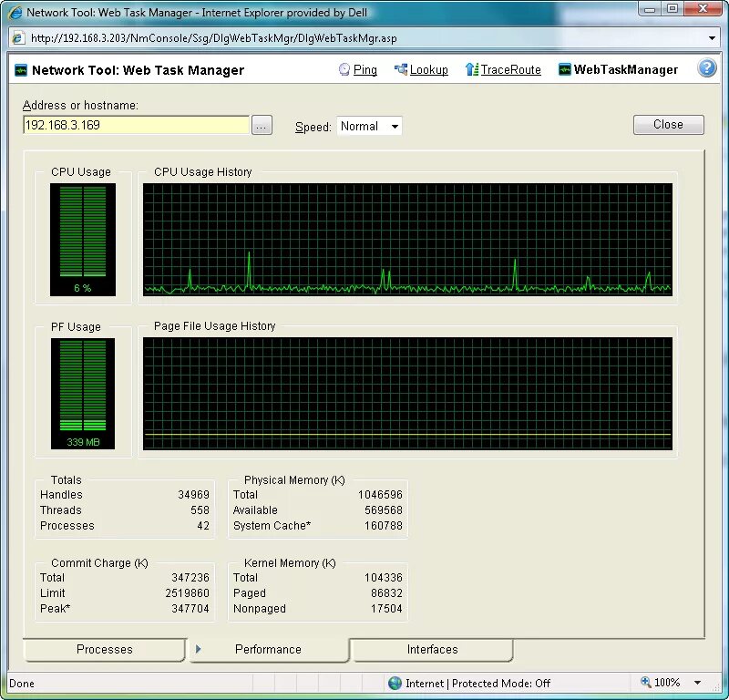Switch to the Interfaces tab
This screenshot has width=729, height=700.
pyautogui.click(x=432, y=649)
